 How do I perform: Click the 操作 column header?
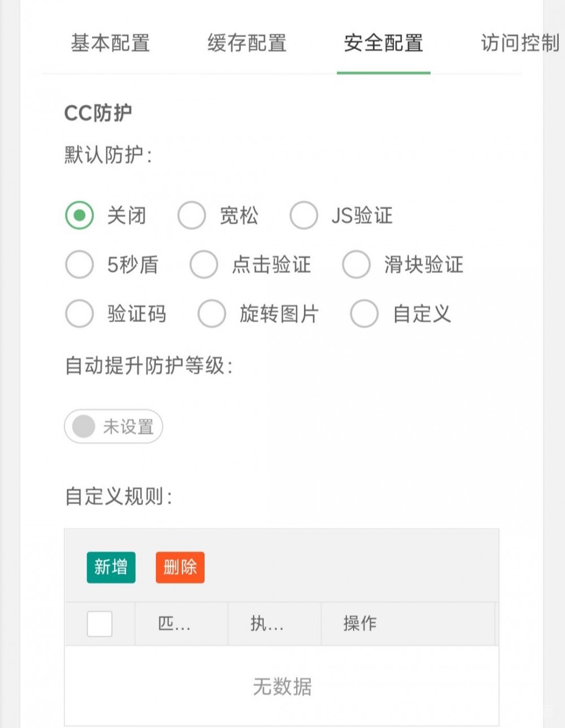click(x=360, y=623)
